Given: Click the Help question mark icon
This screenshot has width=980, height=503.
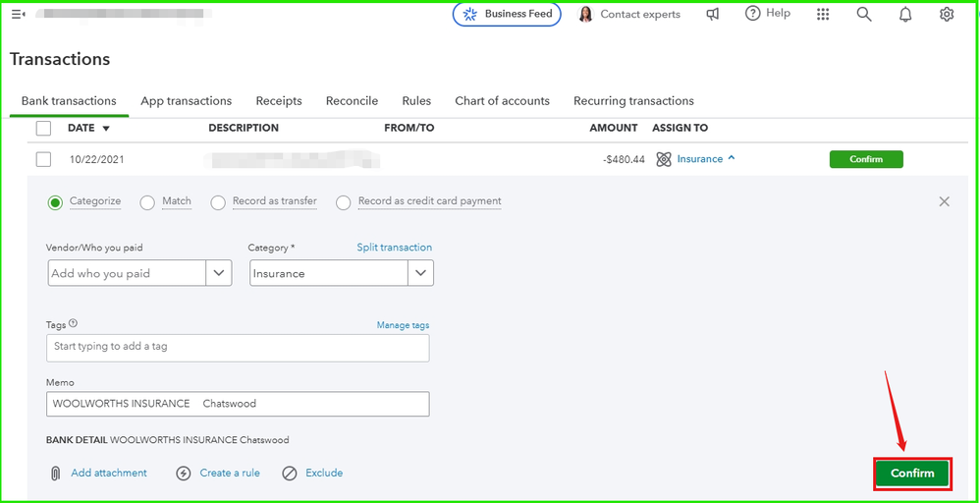Looking at the screenshot, I should click(x=753, y=14).
